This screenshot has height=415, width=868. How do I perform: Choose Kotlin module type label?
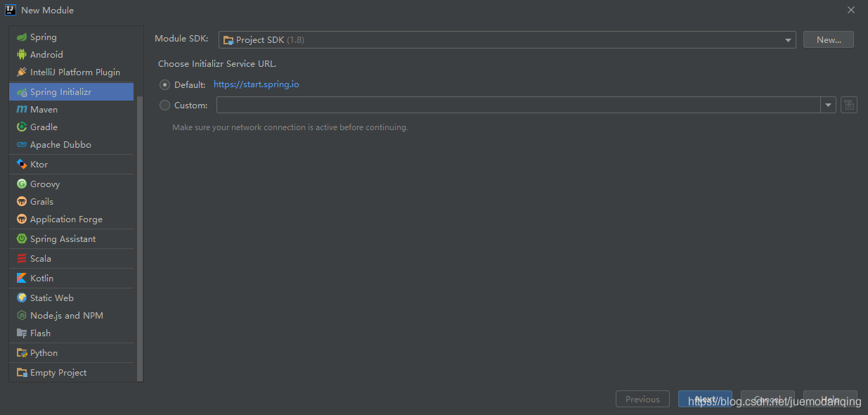coord(41,279)
